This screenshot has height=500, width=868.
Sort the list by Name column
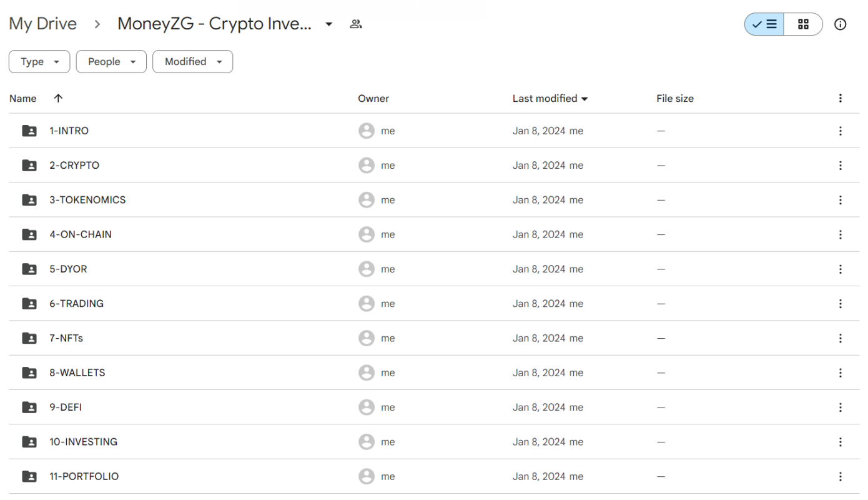pyautogui.click(x=23, y=98)
